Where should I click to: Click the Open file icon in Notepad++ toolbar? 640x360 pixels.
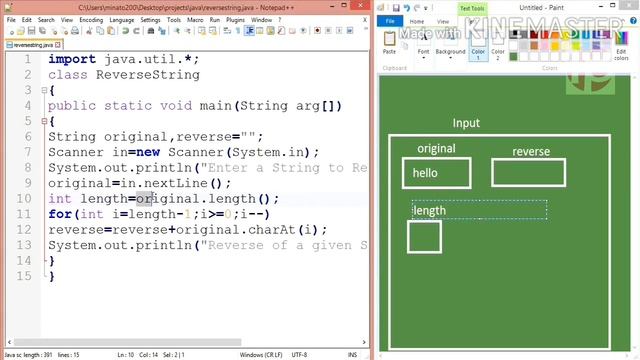click(x=20, y=31)
